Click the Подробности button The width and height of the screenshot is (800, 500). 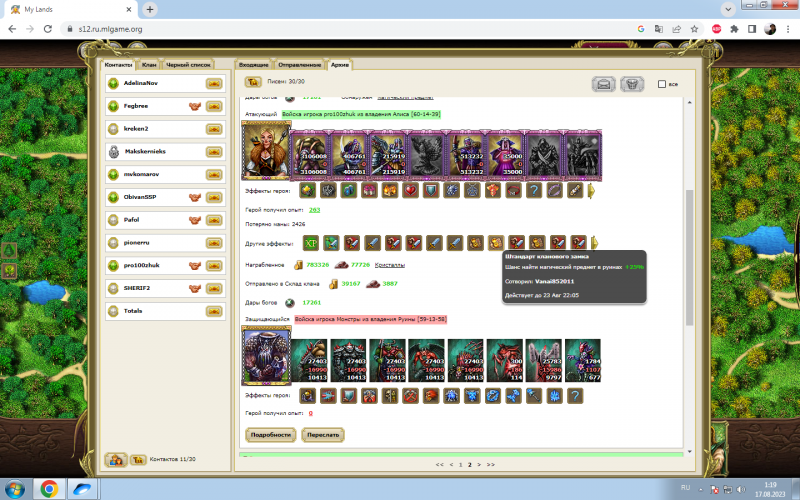coord(270,435)
